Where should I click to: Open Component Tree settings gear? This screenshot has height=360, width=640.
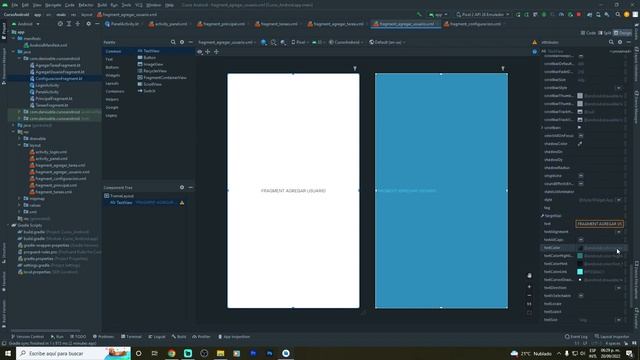(x=182, y=187)
